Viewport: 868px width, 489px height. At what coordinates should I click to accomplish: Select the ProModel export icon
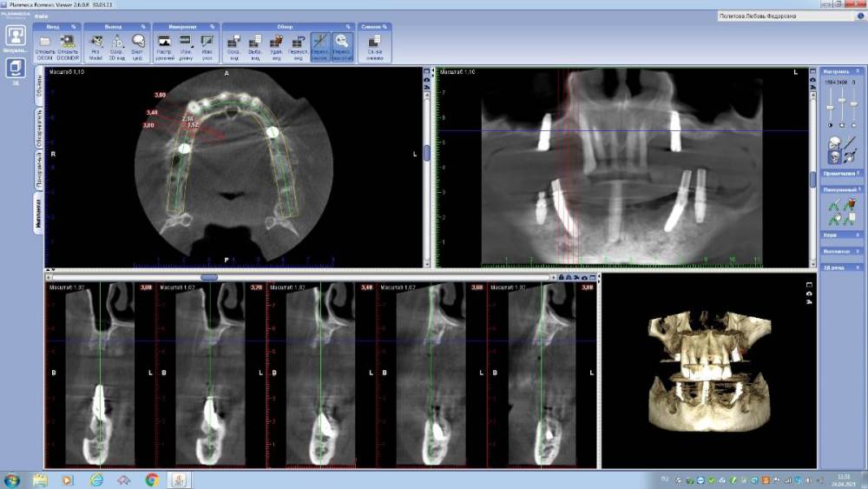(96, 42)
